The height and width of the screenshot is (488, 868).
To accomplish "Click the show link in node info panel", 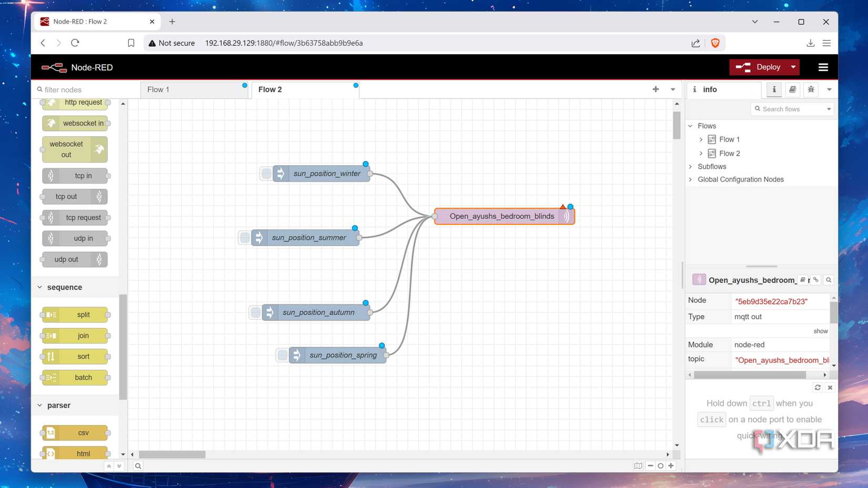I will click(x=821, y=331).
